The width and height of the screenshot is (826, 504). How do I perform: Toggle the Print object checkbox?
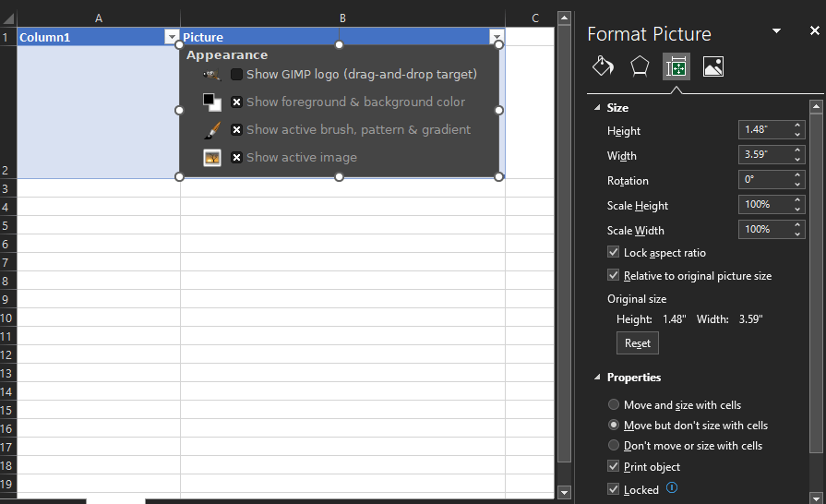click(613, 466)
